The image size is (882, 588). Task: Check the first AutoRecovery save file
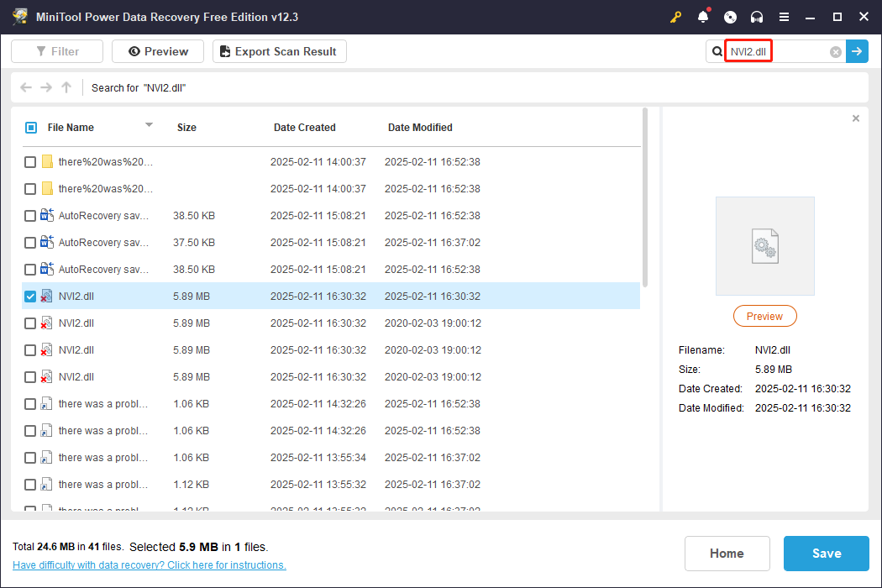click(30, 216)
